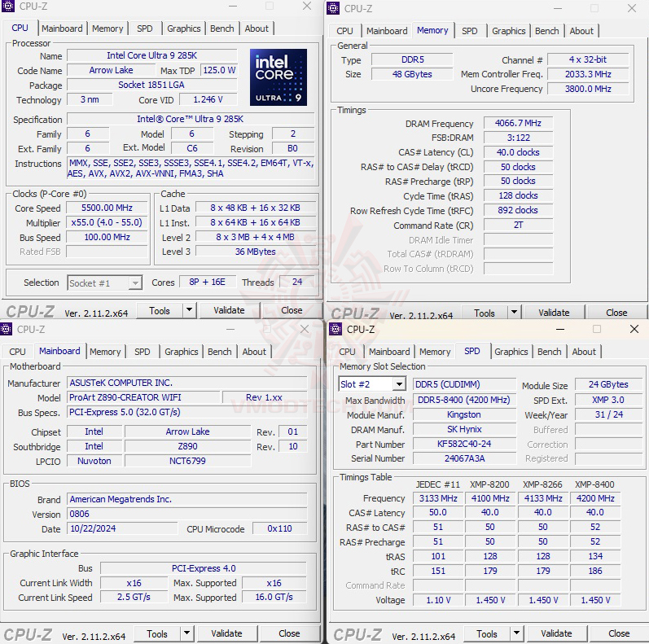Viewport: 649px width, 644px height.
Task: Select the About tab in the Mainboard window
Action: 254,352
